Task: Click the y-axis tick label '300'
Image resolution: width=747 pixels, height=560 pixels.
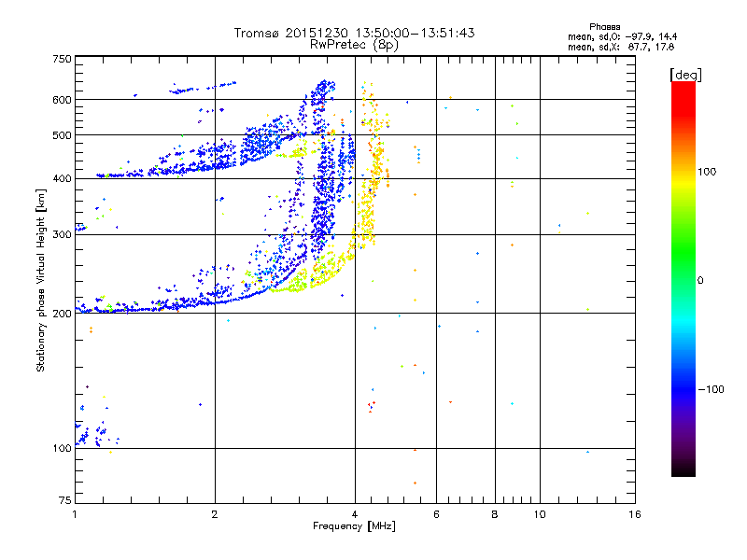Action: 63,234
